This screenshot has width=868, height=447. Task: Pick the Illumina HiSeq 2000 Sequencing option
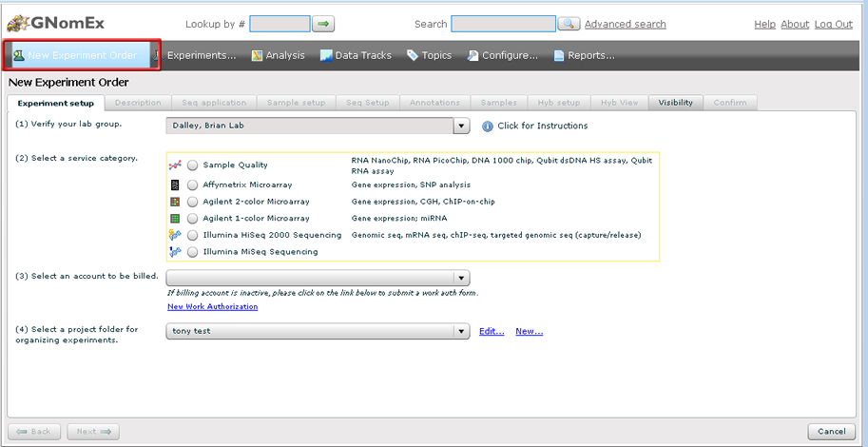193,236
